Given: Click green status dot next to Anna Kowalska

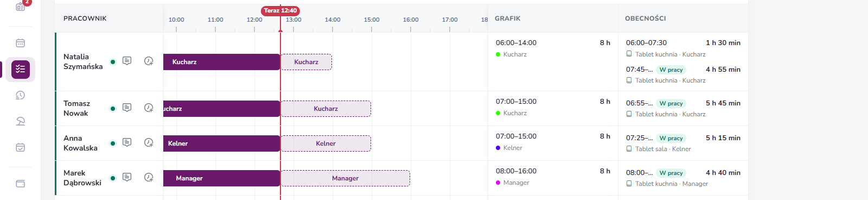Looking at the screenshot, I should click(x=113, y=143).
